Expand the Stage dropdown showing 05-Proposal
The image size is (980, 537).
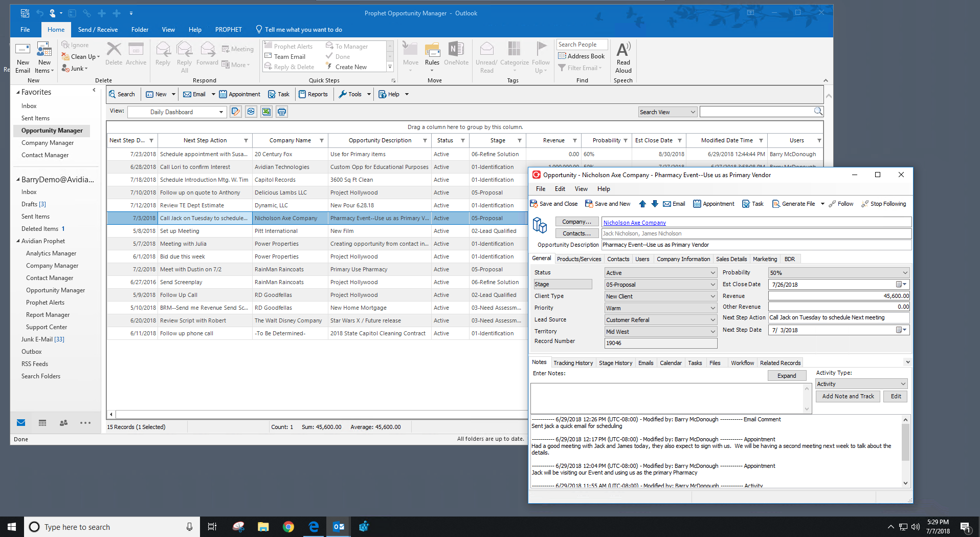pos(712,285)
